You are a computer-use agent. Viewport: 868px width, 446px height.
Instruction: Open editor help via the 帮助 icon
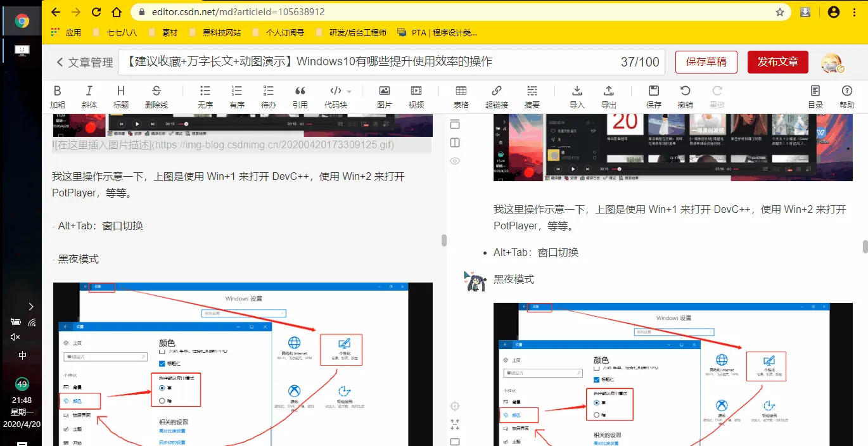pyautogui.click(x=847, y=95)
